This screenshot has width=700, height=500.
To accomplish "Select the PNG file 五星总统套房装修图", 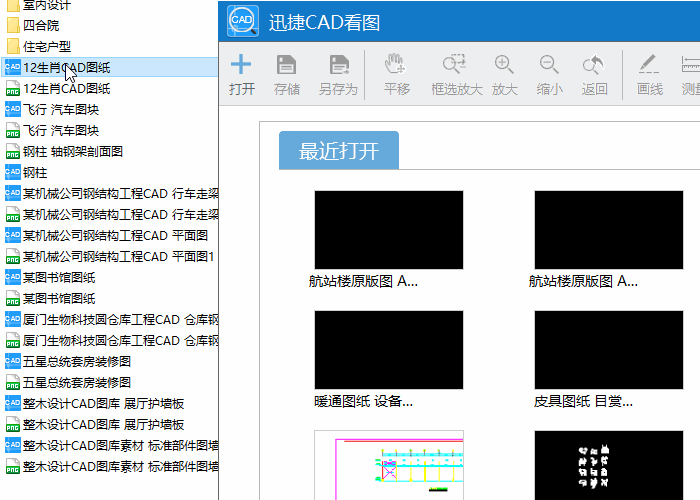I will point(67,382).
